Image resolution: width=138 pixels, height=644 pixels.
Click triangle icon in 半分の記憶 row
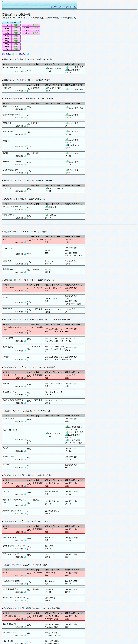click(25, 90)
